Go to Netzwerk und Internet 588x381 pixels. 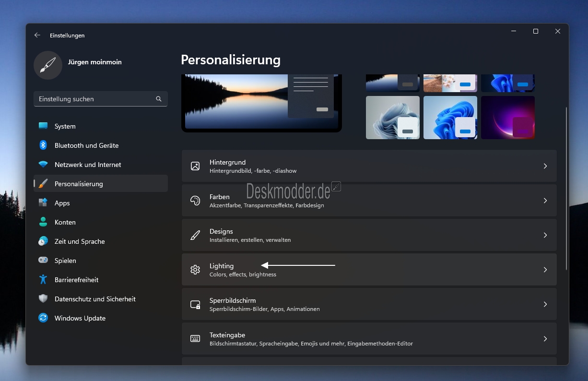[x=101, y=165]
